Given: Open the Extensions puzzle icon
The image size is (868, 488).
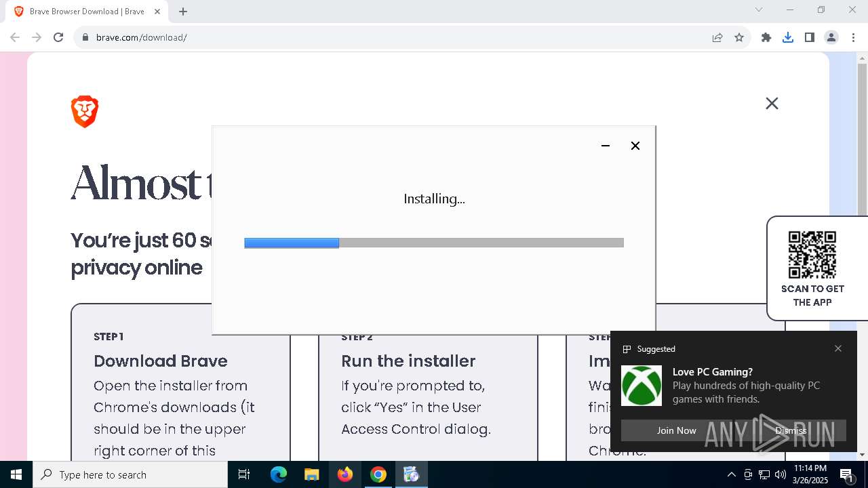Looking at the screenshot, I should [766, 37].
